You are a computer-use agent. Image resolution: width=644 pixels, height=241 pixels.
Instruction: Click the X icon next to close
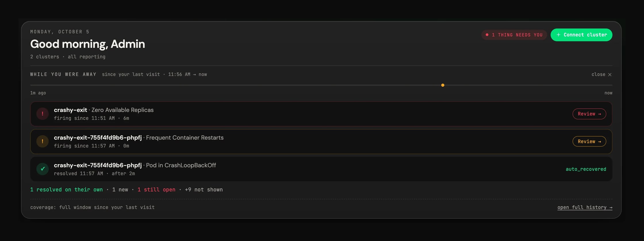point(610,75)
